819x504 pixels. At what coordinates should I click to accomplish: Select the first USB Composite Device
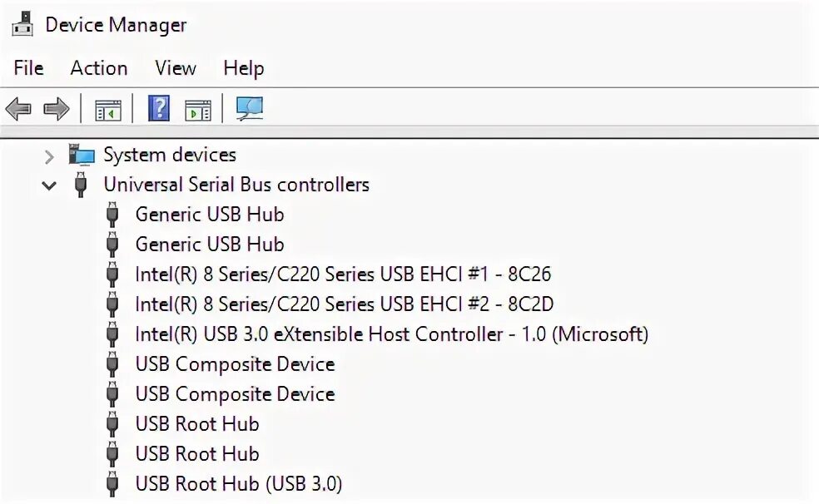(235, 364)
